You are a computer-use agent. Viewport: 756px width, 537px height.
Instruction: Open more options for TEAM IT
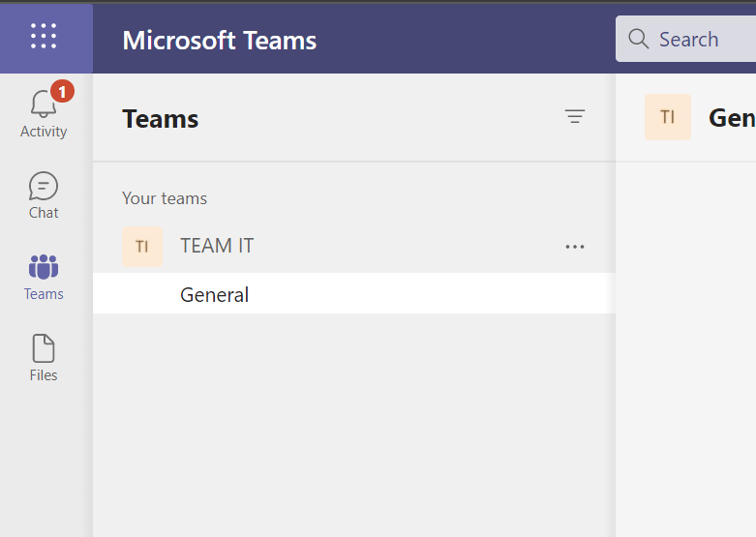tap(575, 247)
